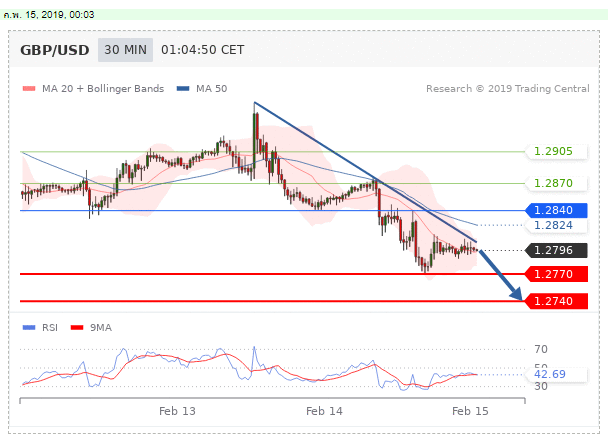Click the Feb 13 date axis label
Image resolution: width=608 pixels, height=443 pixels.
pos(177,411)
